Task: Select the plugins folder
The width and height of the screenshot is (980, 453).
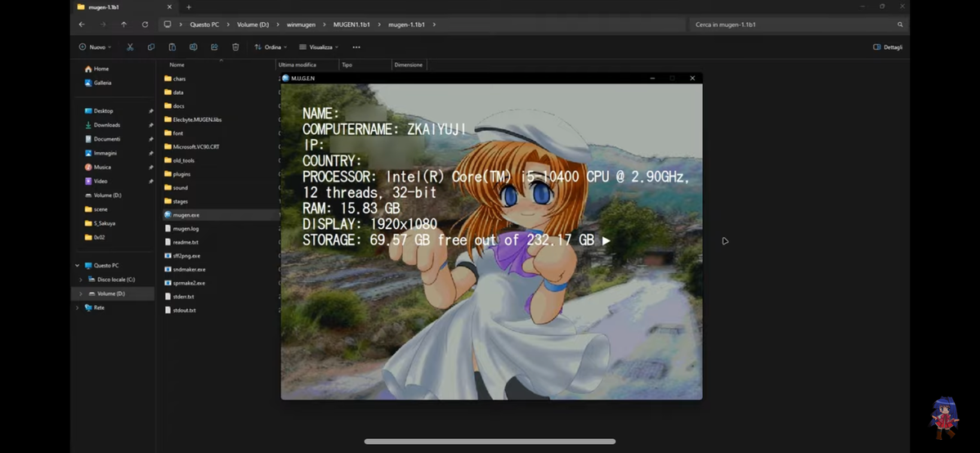Action: (177, 174)
